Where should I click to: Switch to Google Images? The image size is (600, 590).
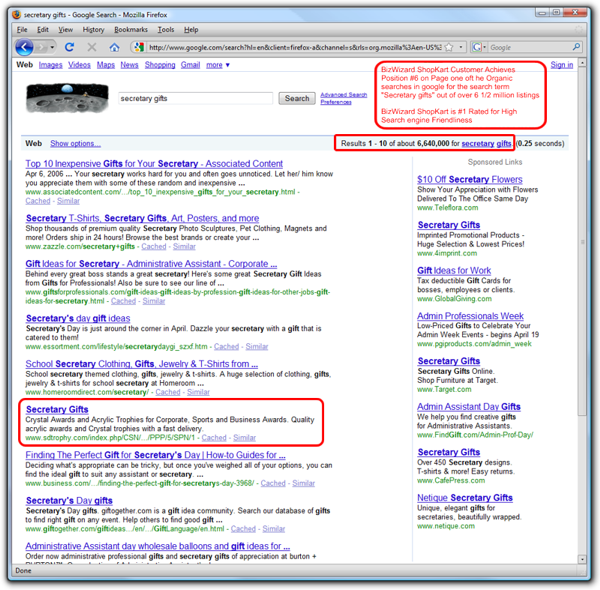51,65
